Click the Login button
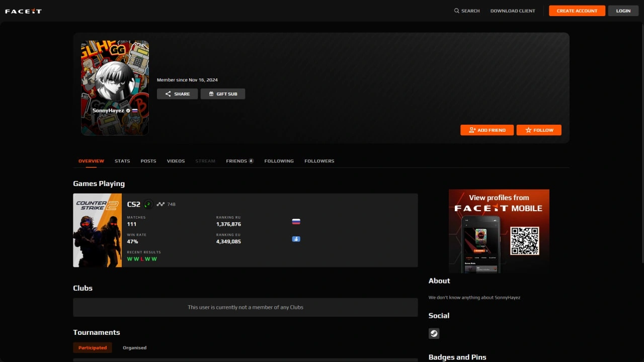644x362 pixels. point(623,11)
